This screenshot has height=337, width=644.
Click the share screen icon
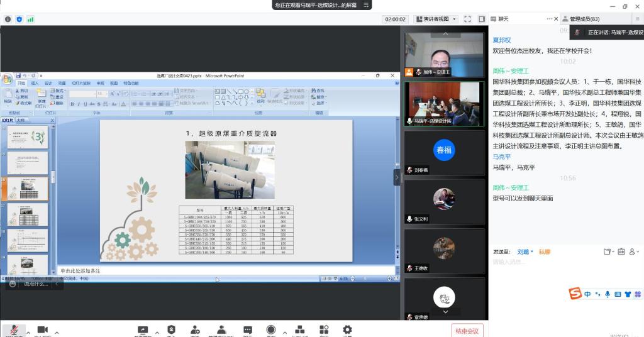[143, 330]
